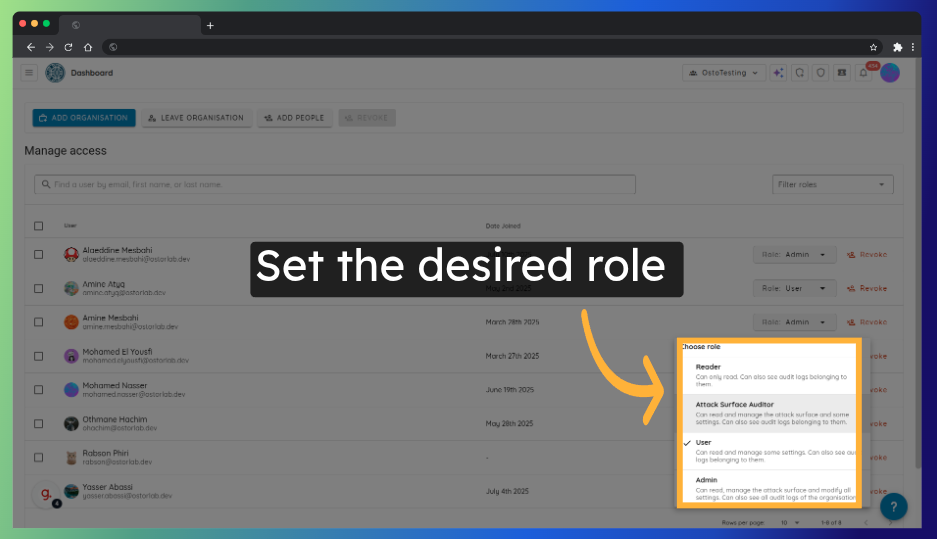Click the notifications bell icon
The image size is (937, 539).
pyautogui.click(x=863, y=73)
